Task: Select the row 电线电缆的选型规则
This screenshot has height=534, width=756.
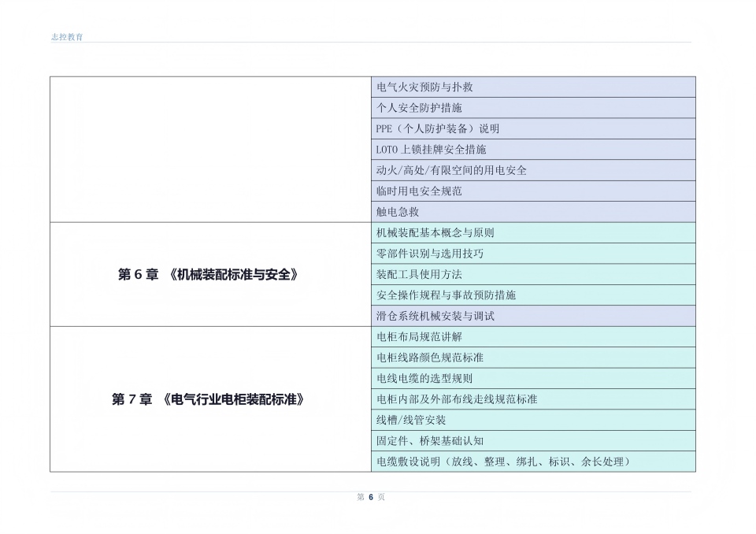Action: pos(533,379)
